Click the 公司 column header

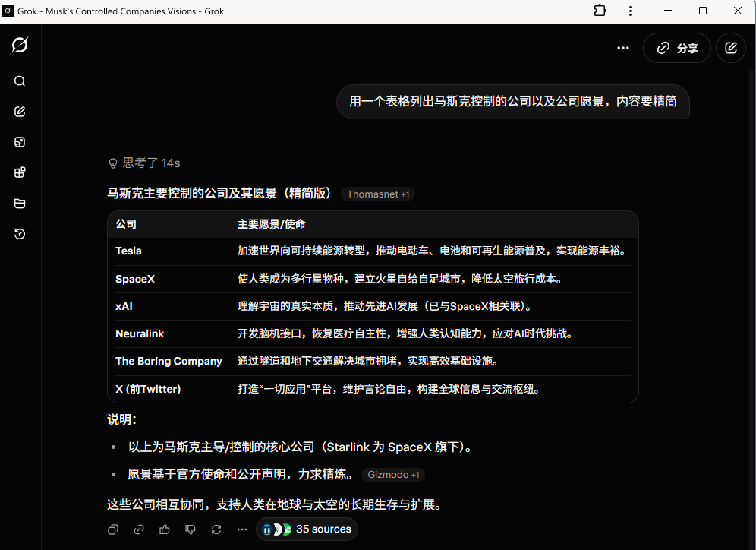point(126,224)
